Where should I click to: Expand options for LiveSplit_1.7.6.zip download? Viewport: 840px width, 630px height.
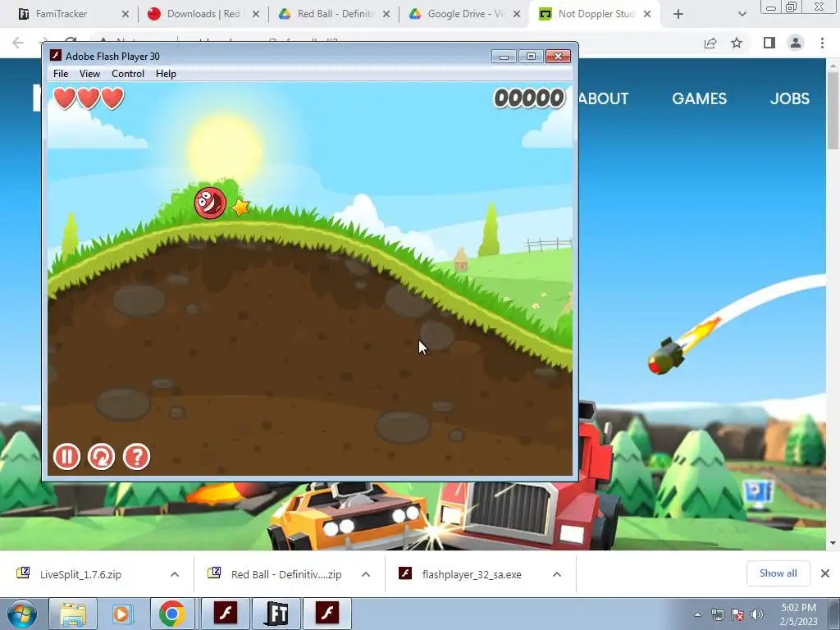coord(175,574)
